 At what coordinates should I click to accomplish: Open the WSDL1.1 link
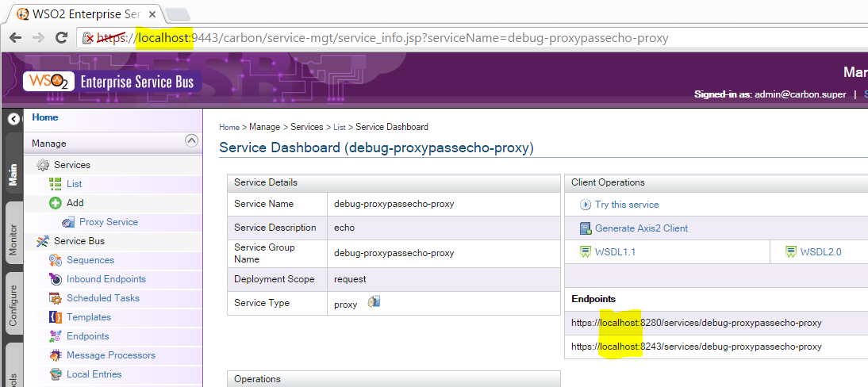(615, 252)
